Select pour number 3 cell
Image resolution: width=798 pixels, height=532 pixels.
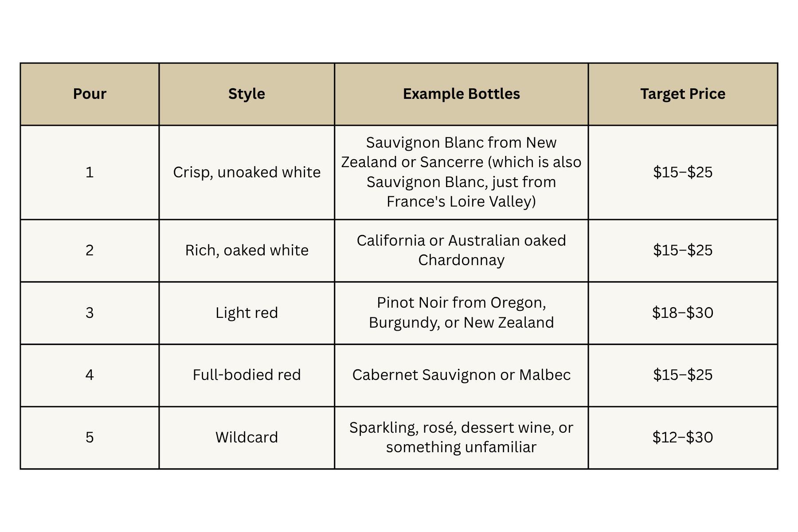coord(90,313)
